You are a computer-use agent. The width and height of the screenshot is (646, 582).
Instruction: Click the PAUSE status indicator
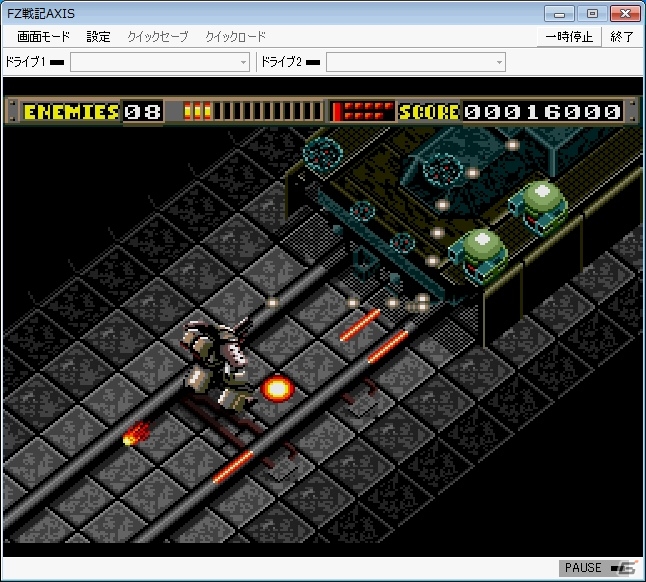point(598,568)
